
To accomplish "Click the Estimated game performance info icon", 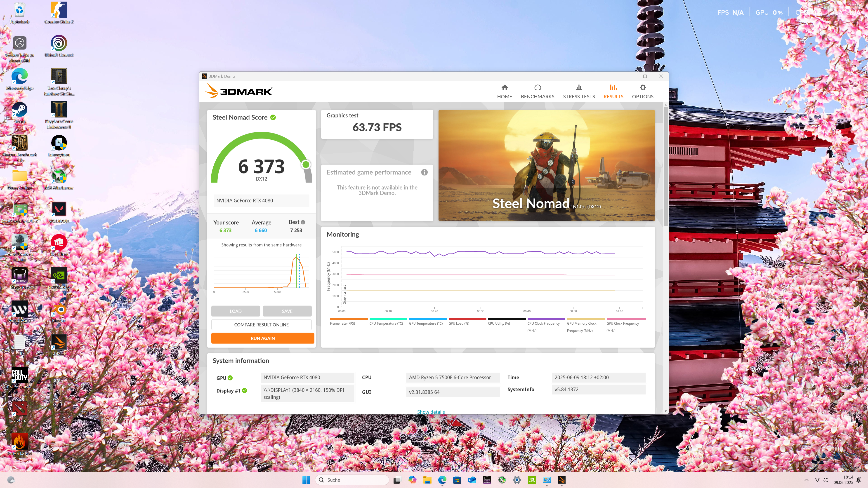I will click(424, 172).
